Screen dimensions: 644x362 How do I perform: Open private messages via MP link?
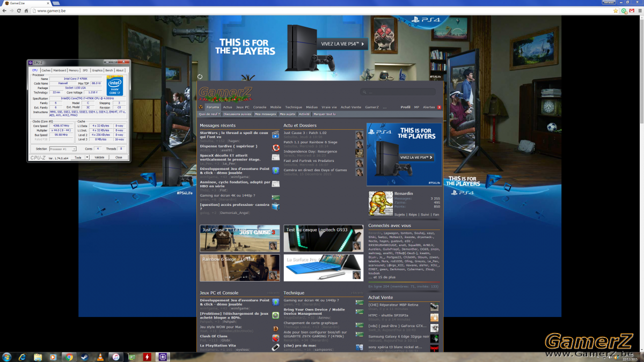(x=416, y=107)
